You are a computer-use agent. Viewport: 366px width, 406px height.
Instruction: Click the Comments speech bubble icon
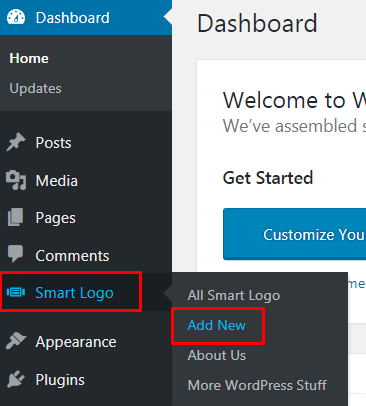click(x=15, y=254)
